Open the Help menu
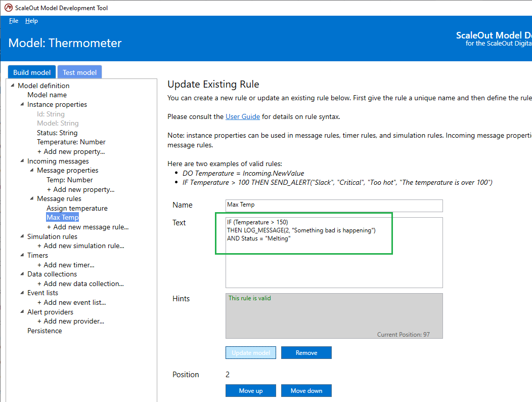This screenshot has width=532, height=402. point(31,21)
